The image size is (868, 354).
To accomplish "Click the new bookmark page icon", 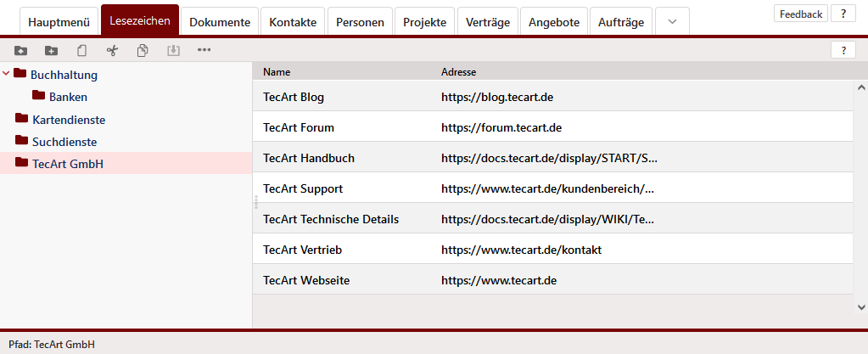I will 81,50.
